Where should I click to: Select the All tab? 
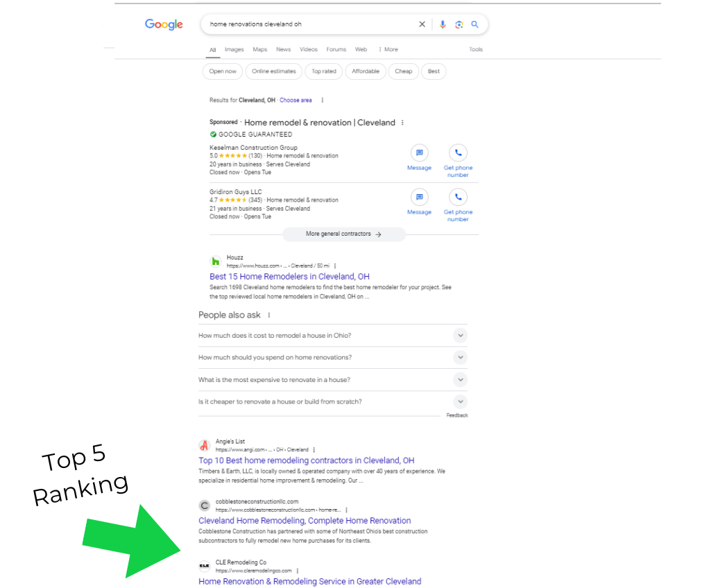click(x=212, y=50)
